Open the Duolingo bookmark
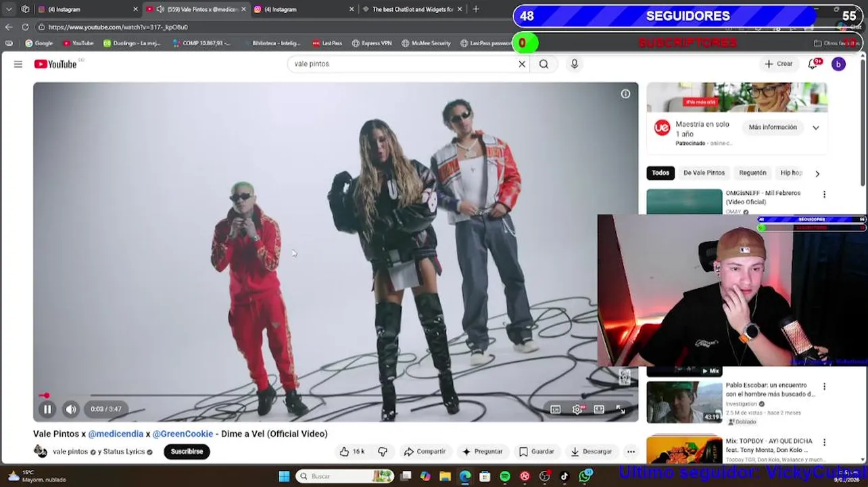 point(132,43)
